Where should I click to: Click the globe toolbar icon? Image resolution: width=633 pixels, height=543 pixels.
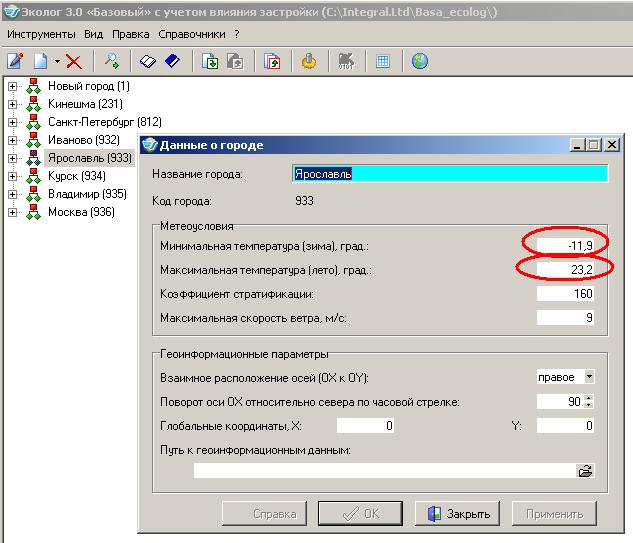click(x=420, y=61)
